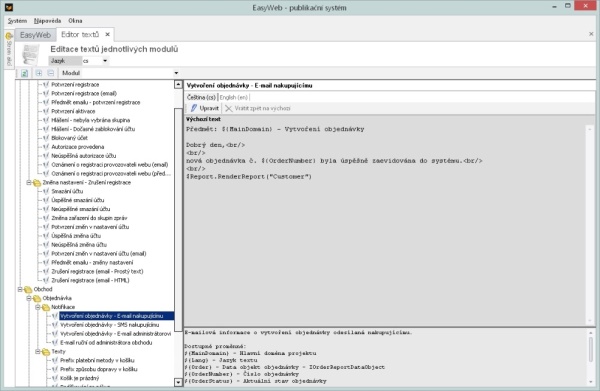Click the tree scrollbar down arrow
The width and height of the screenshot is (600, 391).
click(x=178, y=382)
